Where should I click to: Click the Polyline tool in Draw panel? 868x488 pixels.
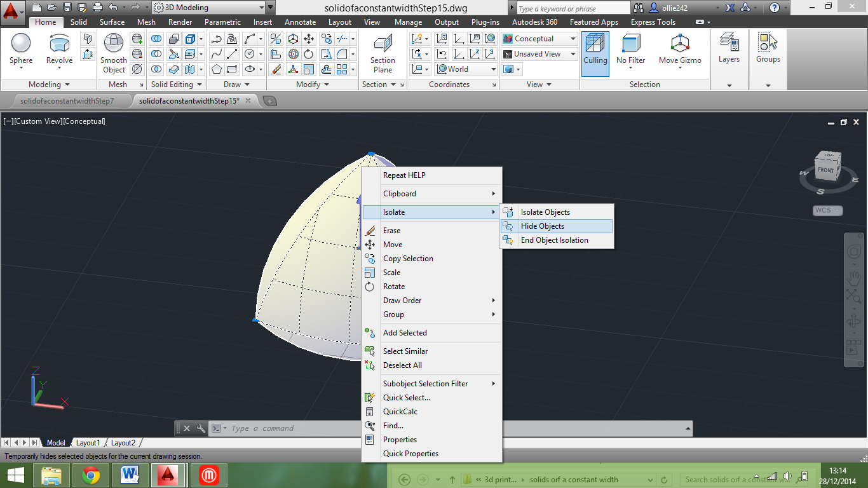[217, 39]
